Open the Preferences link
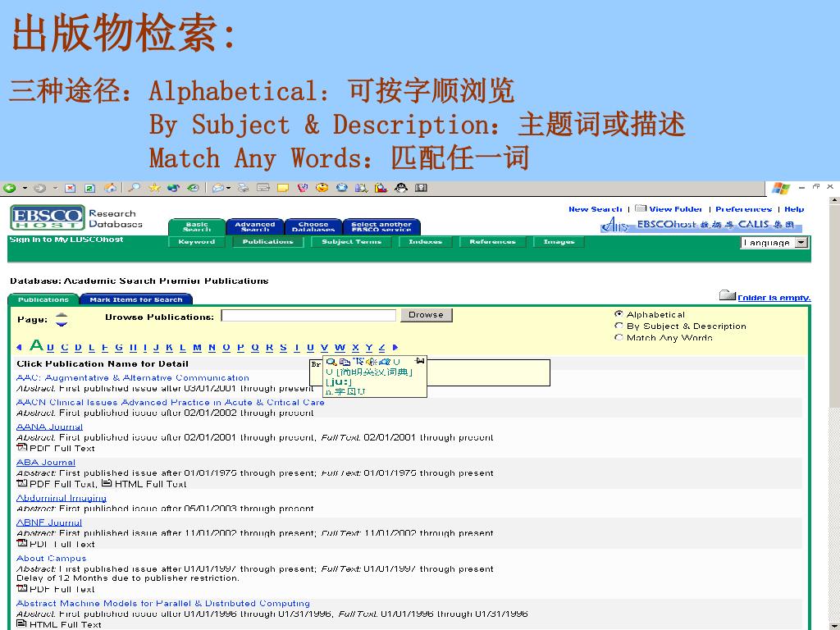The width and height of the screenshot is (840, 630). point(743,209)
